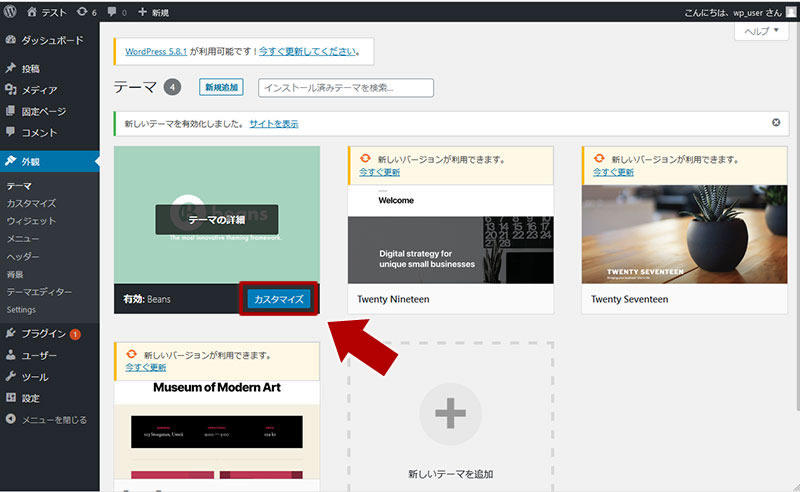This screenshot has height=492, width=800.
Task: Click the 新規追加 button
Action: tap(221, 87)
